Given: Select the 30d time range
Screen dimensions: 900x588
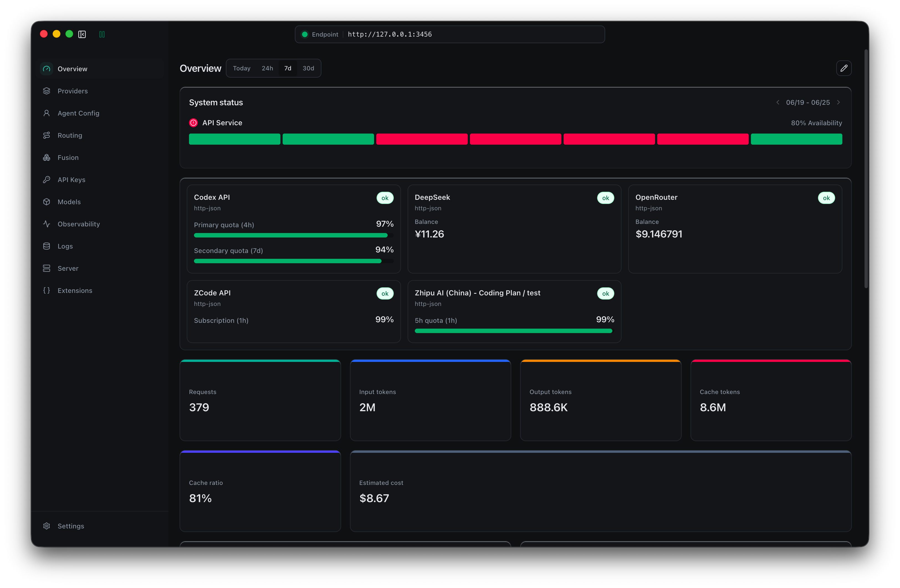Looking at the screenshot, I should pos(308,68).
